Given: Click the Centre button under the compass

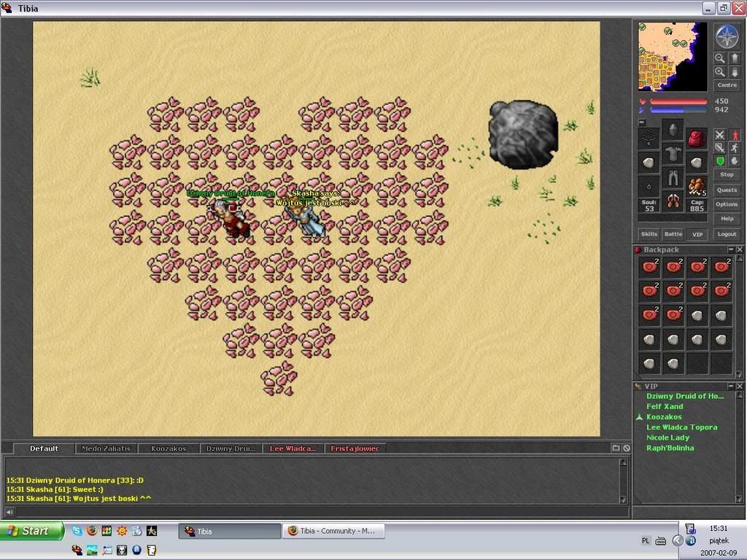Looking at the screenshot, I should coord(727,85).
